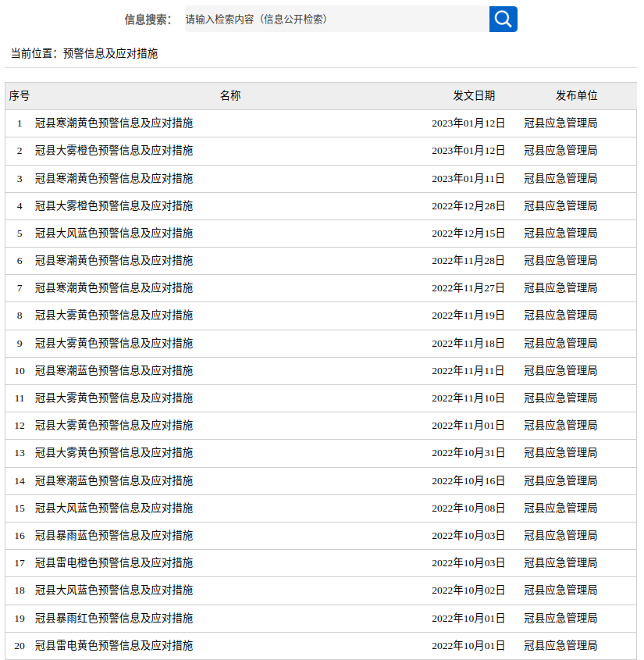Click 冠县应急管理局 in row 20
Image resolution: width=644 pixels, height=660 pixels.
560,646
